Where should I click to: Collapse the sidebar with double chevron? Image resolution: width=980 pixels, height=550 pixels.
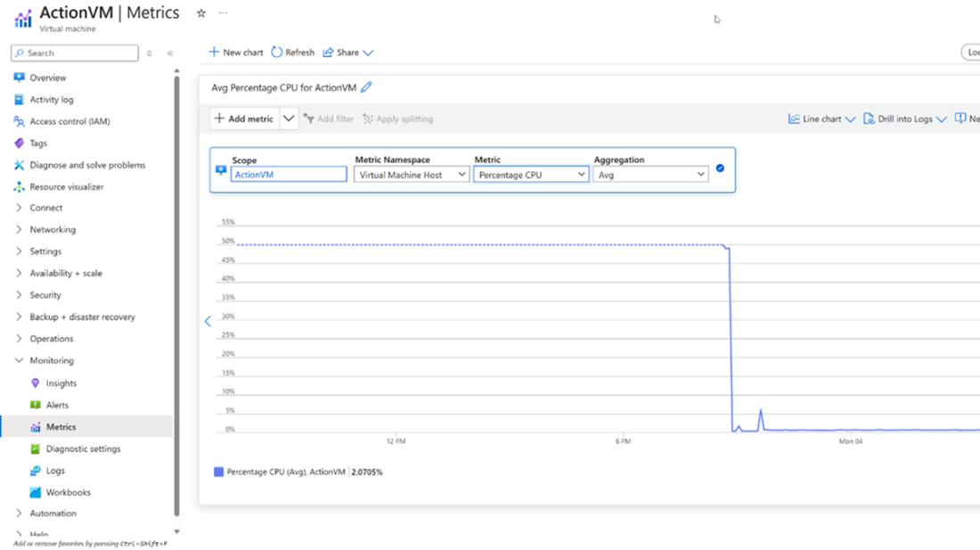click(170, 53)
